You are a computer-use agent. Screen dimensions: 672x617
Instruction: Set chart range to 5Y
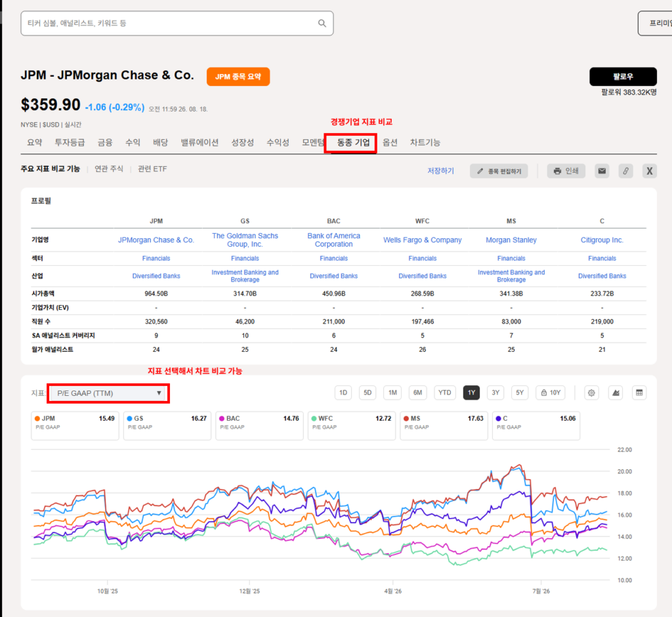pyautogui.click(x=520, y=393)
